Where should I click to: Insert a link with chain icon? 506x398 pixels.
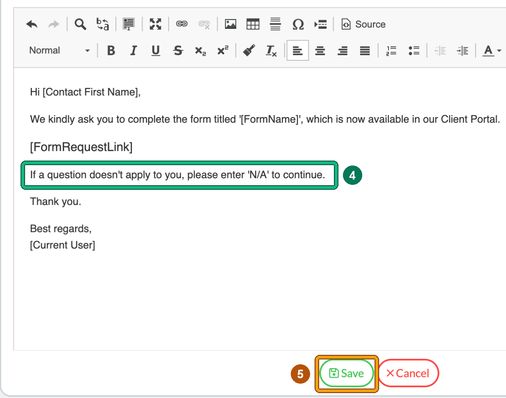click(182, 24)
